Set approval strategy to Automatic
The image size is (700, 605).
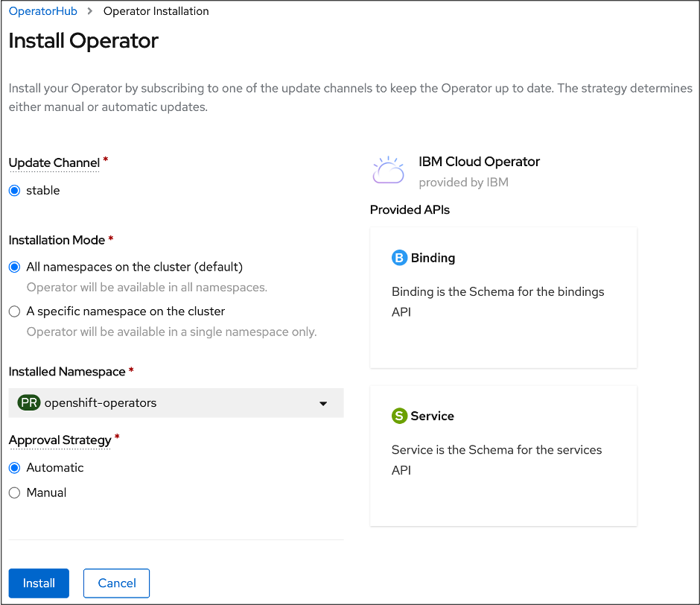pyautogui.click(x=15, y=468)
